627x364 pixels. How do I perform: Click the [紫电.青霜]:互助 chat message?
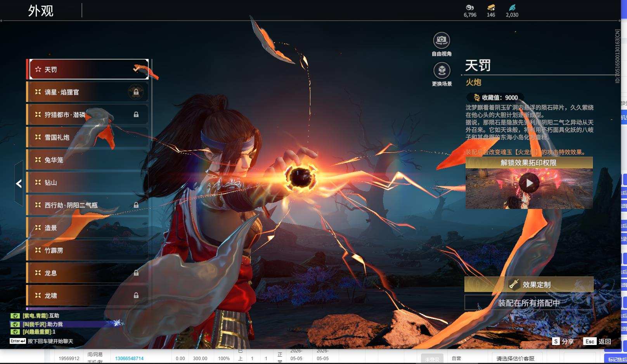point(41,316)
